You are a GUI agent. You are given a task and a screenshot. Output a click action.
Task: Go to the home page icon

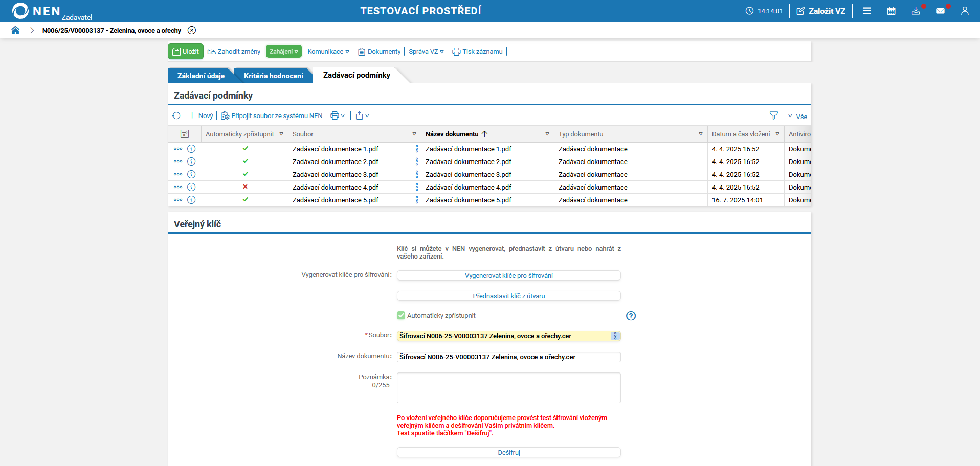click(15, 30)
